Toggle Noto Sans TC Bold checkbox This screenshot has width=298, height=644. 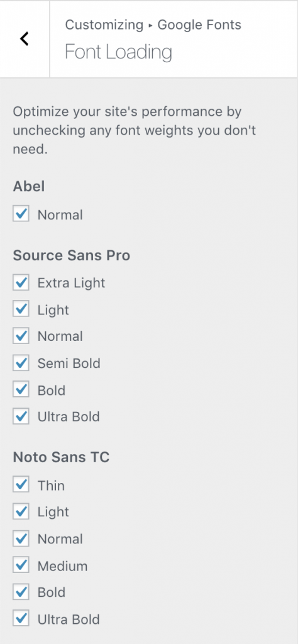21,592
